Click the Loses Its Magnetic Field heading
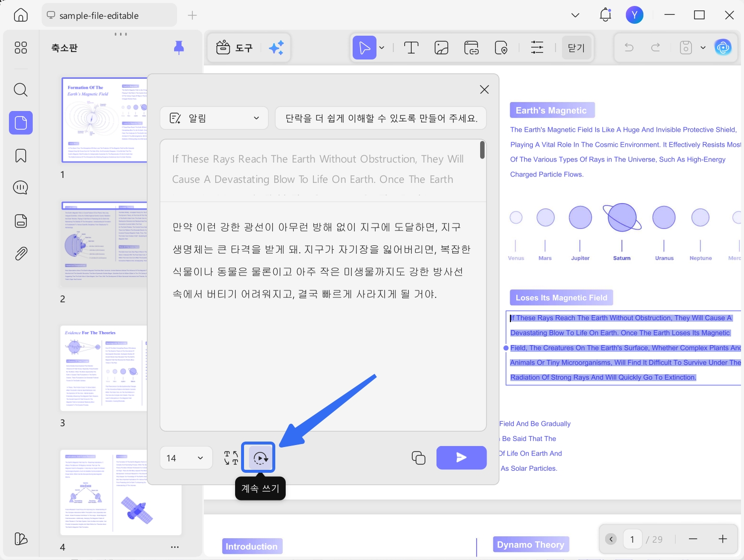 (x=561, y=298)
